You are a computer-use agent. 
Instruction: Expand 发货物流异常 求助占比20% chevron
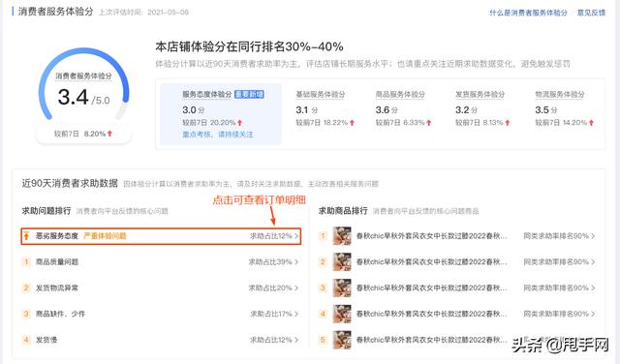tap(296, 288)
